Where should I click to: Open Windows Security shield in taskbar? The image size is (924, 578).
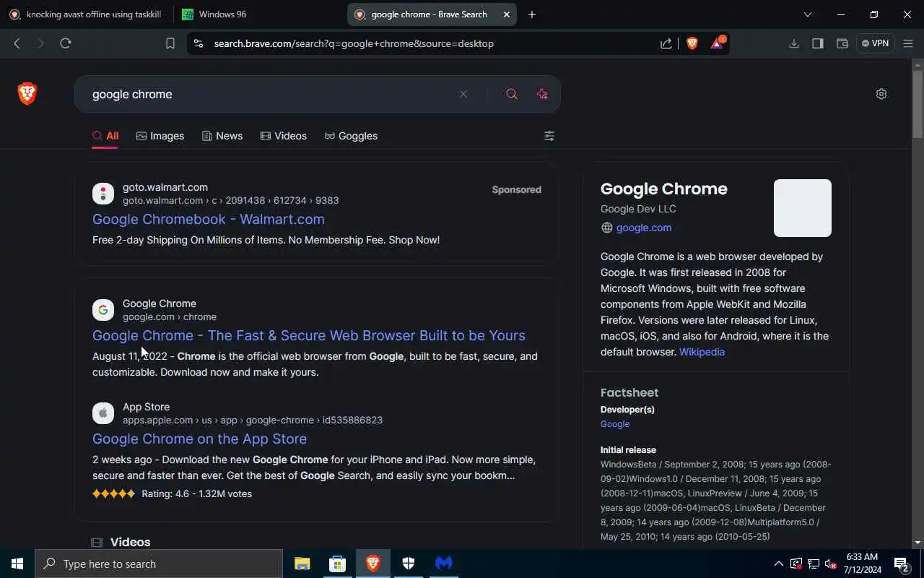(409, 564)
